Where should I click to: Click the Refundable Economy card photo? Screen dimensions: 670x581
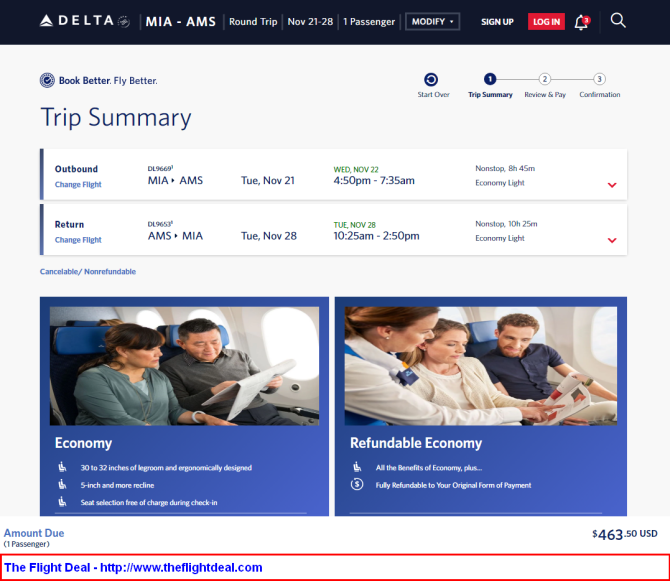[x=481, y=366]
